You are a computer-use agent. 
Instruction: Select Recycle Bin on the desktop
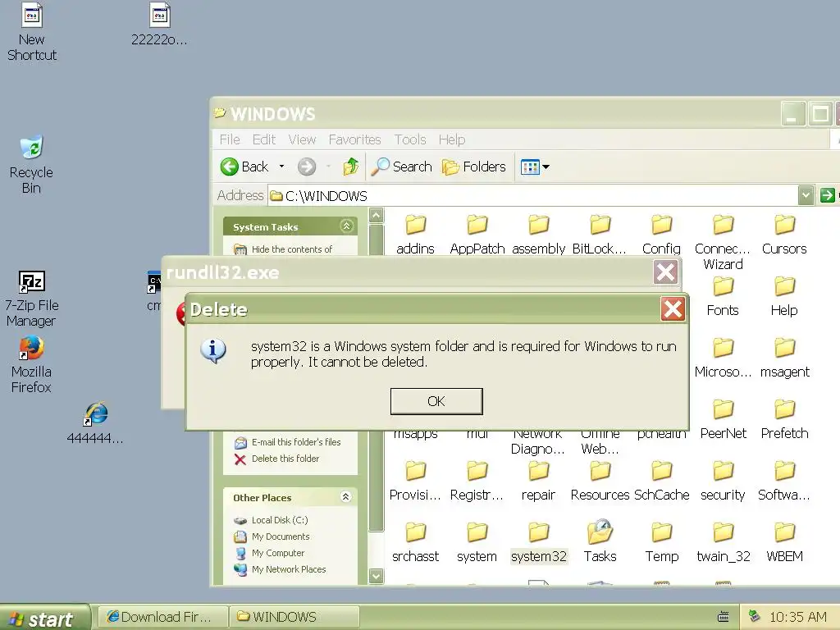(x=31, y=164)
